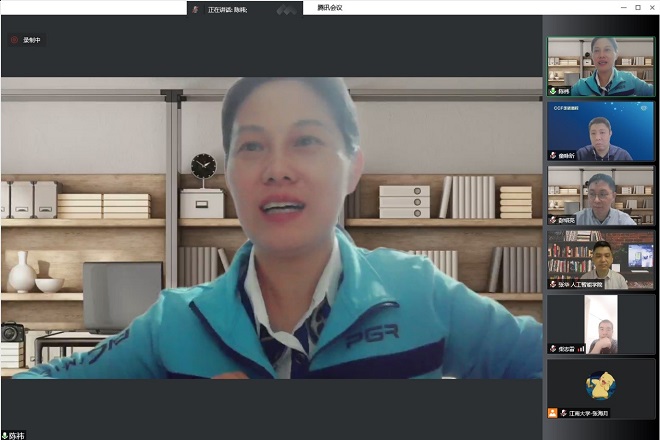The image size is (660, 440).
Task: Click the mic icon in the main video's bottom-left label
Action: pyautogui.click(x=5, y=435)
